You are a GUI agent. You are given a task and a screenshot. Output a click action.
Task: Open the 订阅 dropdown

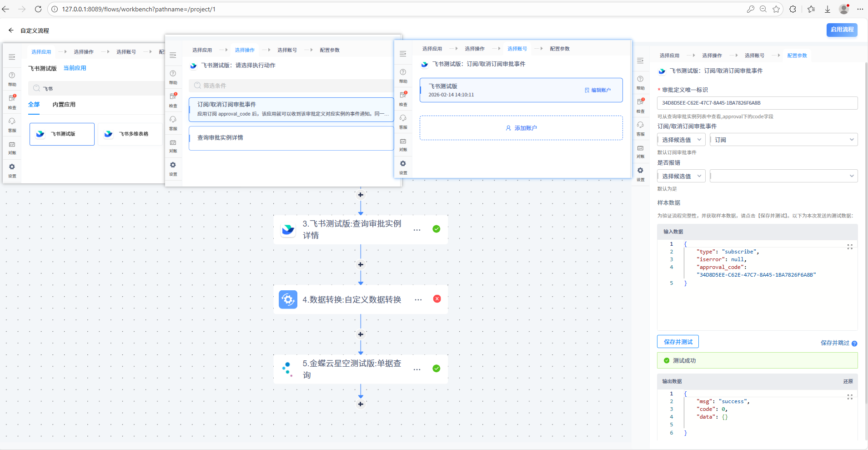tap(783, 140)
